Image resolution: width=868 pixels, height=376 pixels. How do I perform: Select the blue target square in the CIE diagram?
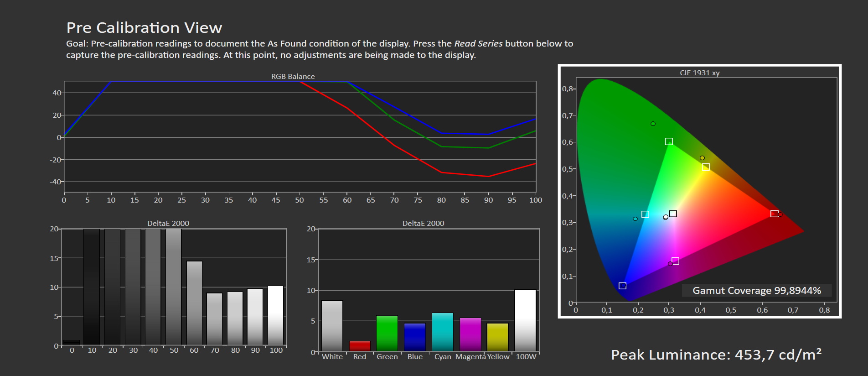coord(622,286)
